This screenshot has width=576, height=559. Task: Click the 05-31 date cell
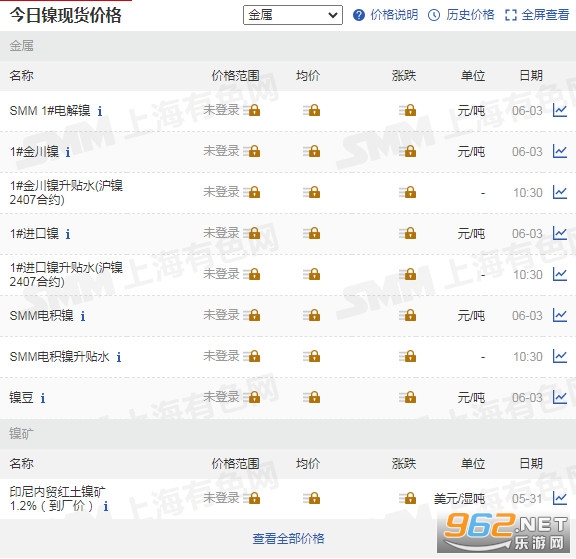point(527,499)
